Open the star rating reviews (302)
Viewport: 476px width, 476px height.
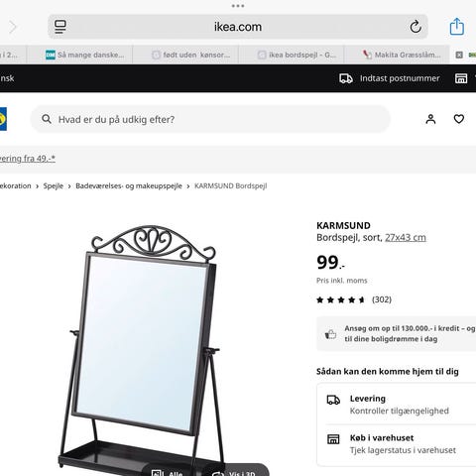pos(354,299)
